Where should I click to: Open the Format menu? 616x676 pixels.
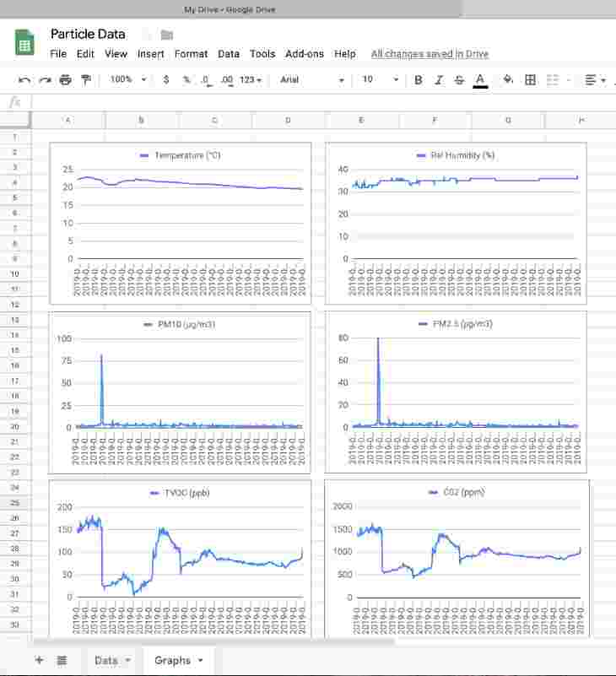pos(191,54)
